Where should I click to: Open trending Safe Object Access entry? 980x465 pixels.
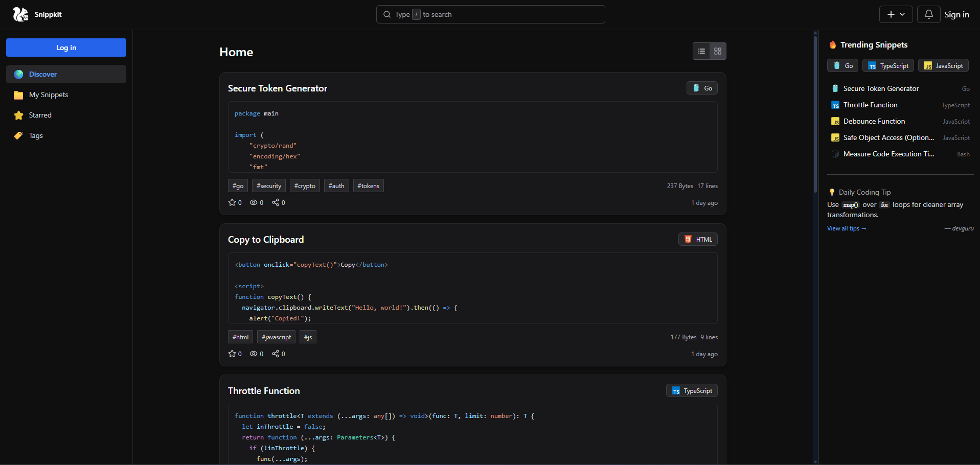pyautogui.click(x=900, y=137)
